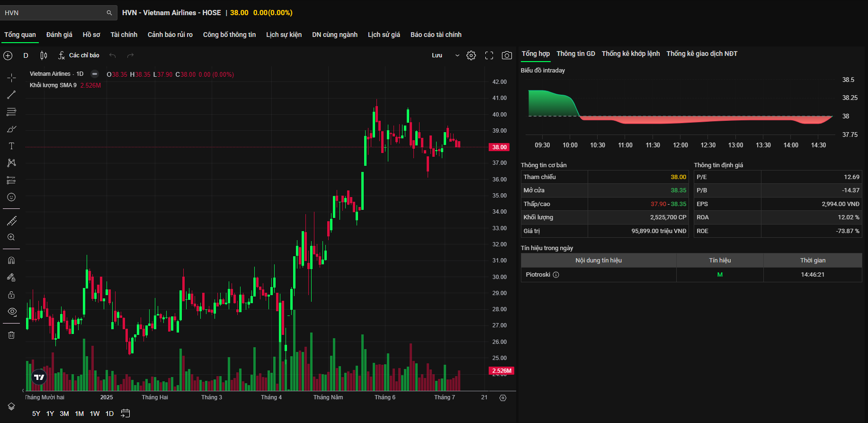Set chart range to 1M
The height and width of the screenshot is (423, 868).
[80, 414]
